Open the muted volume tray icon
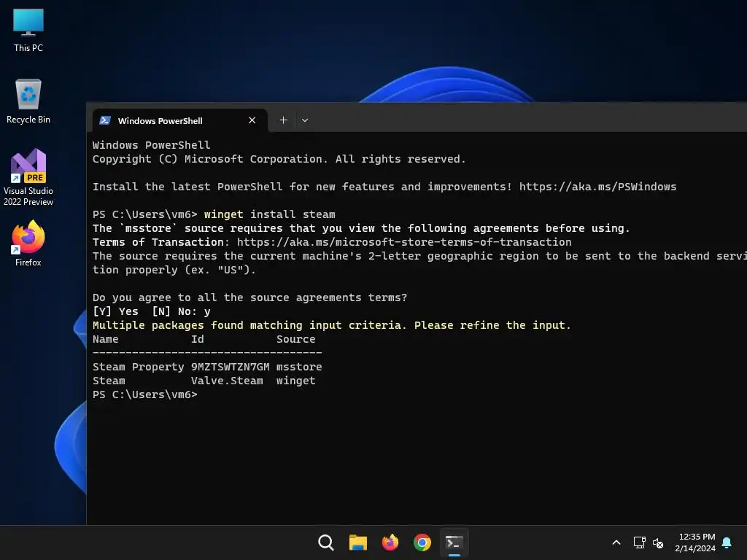This screenshot has width=747, height=560. (x=658, y=542)
